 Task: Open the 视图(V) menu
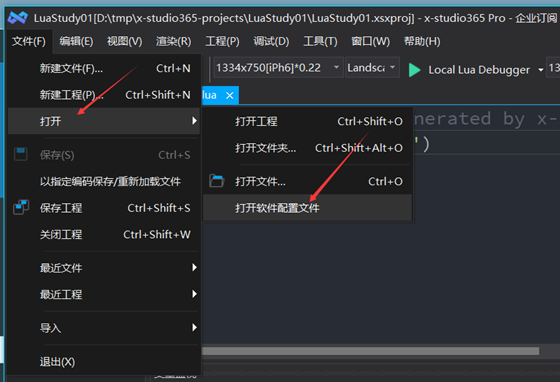[125, 41]
